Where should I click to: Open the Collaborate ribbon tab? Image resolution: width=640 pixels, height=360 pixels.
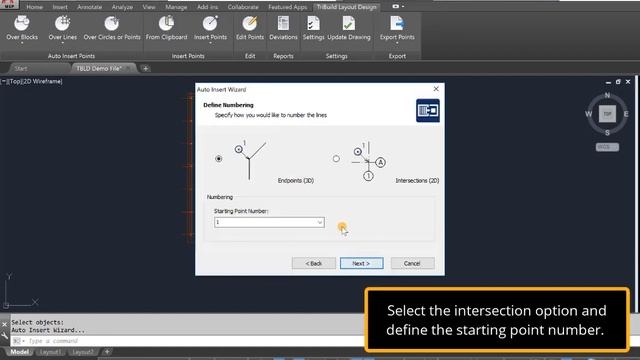click(x=243, y=7)
